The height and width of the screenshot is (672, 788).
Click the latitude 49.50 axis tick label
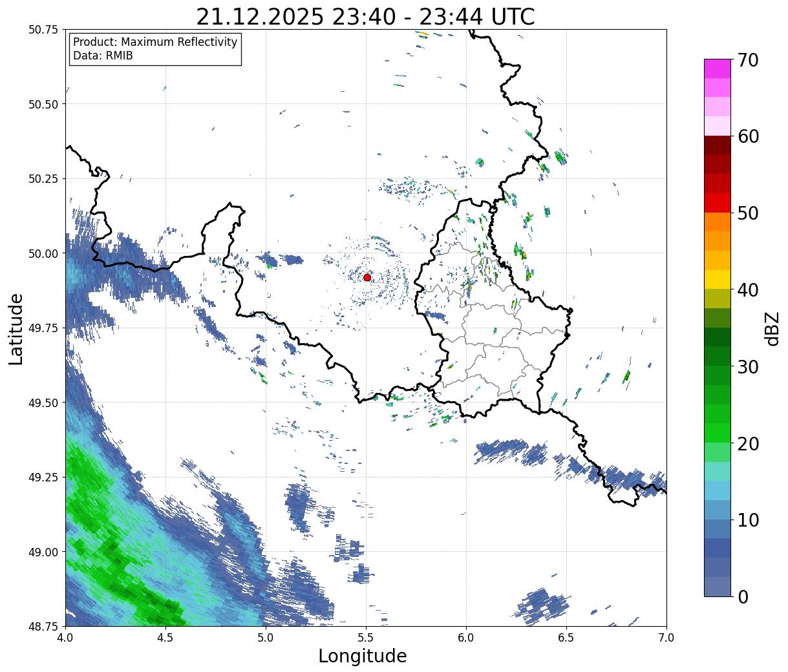point(43,403)
